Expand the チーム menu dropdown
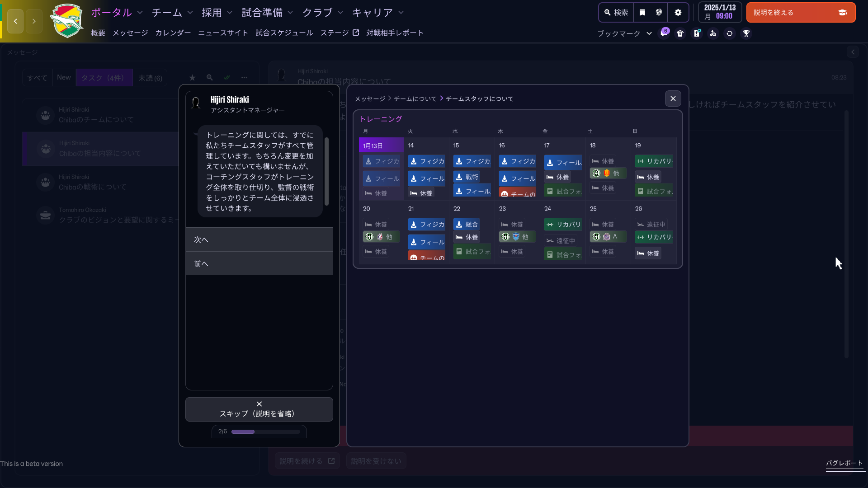Image resolution: width=868 pixels, height=488 pixels. [190, 13]
